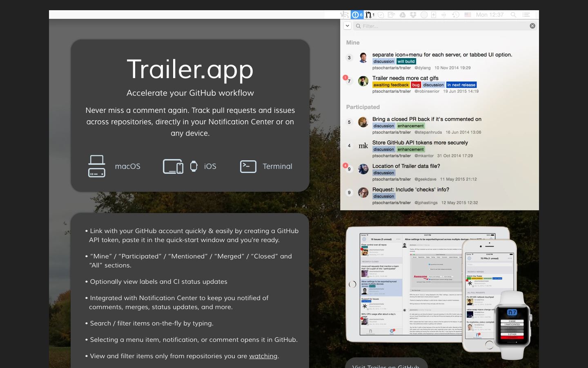Click the avatar of @jphastings
Screen dimensions: 588x368
click(363, 192)
